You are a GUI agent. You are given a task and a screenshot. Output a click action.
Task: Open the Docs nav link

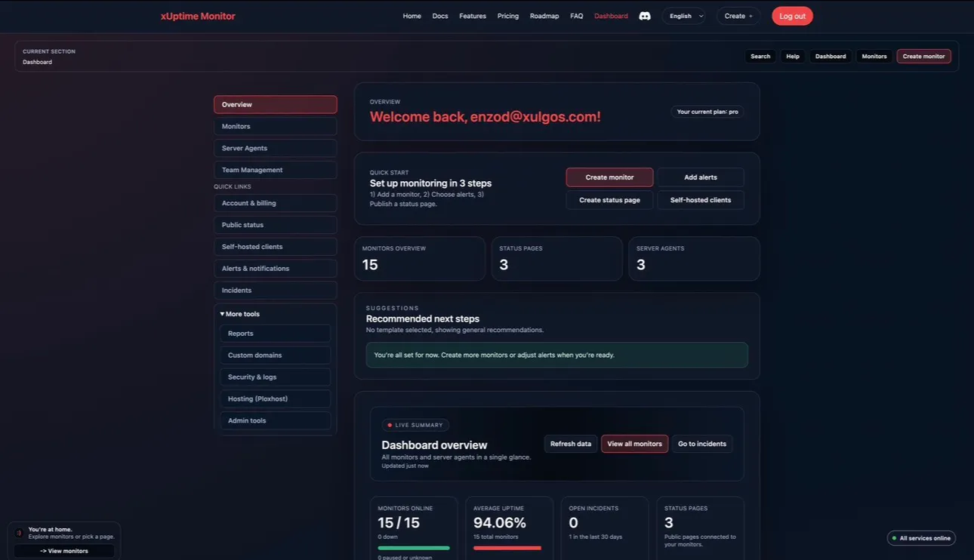click(x=440, y=16)
